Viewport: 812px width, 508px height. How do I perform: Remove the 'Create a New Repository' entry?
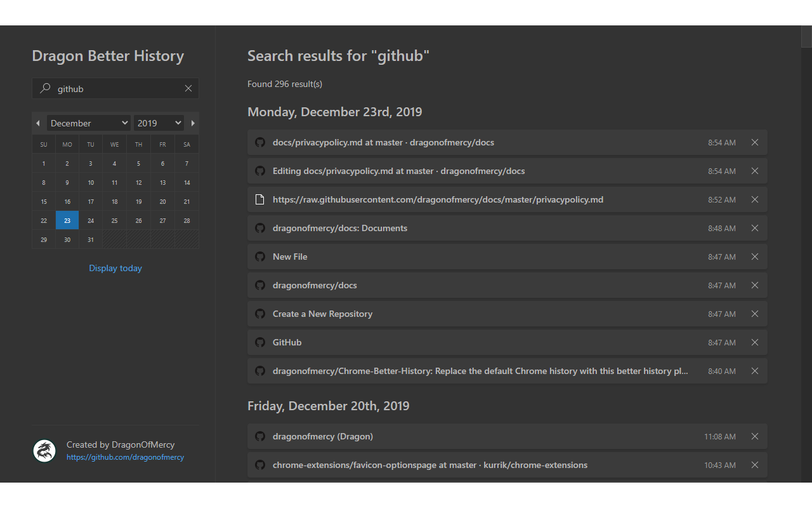[755, 314]
